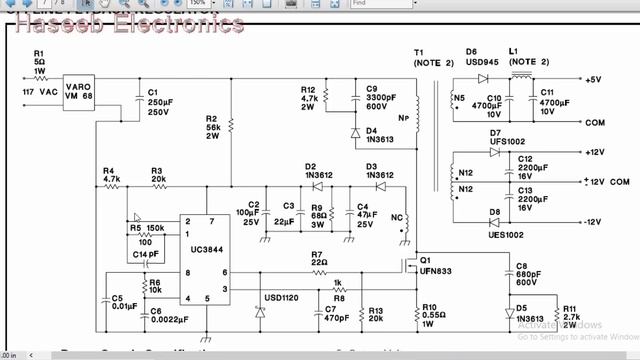Viewport: 640px width, 360px height.
Task: Click the D5 1N3613 label
Action: tap(530, 313)
